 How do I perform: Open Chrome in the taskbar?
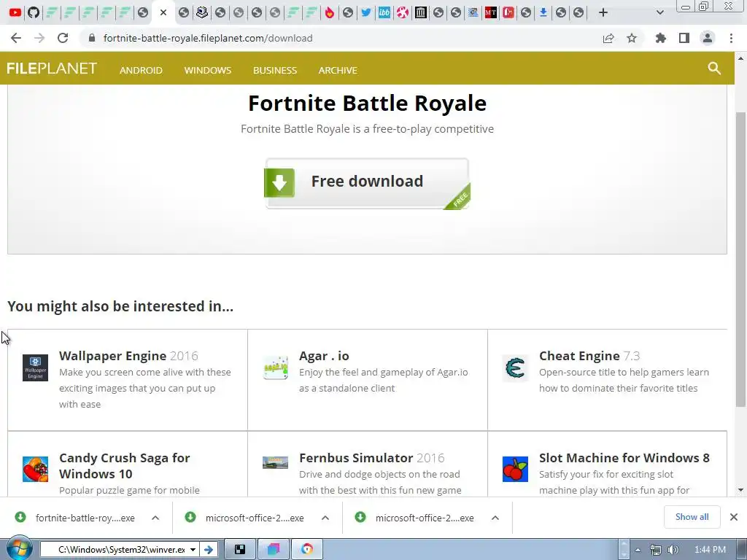click(307, 550)
